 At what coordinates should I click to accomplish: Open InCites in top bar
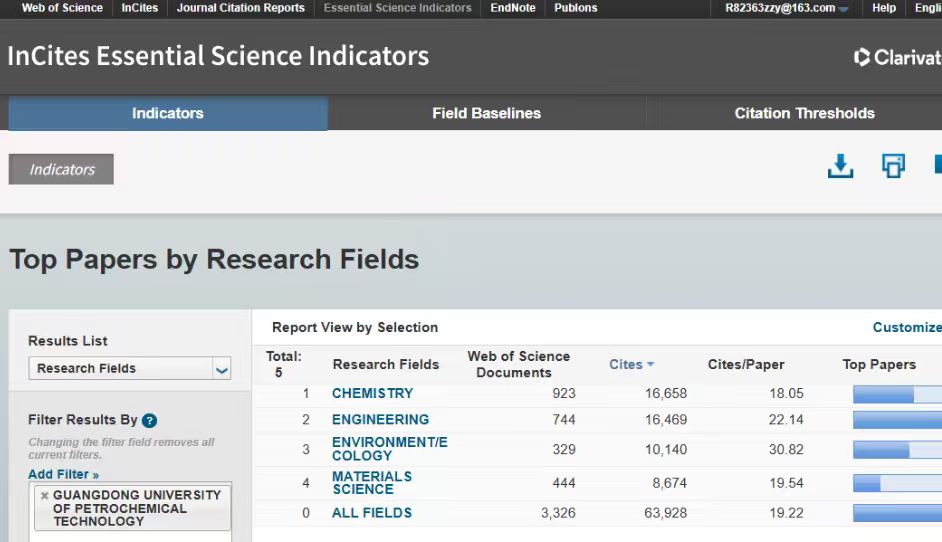click(139, 8)
